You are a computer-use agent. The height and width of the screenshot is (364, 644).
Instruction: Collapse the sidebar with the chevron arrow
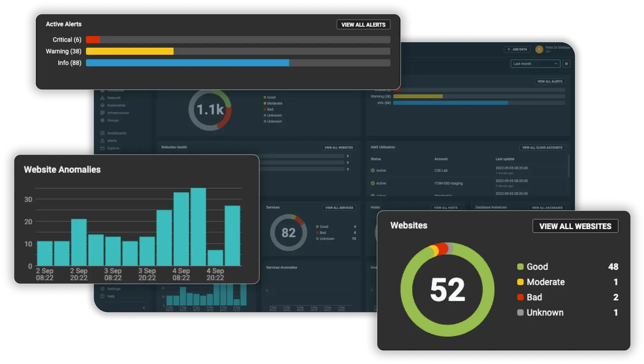[144, 308]
